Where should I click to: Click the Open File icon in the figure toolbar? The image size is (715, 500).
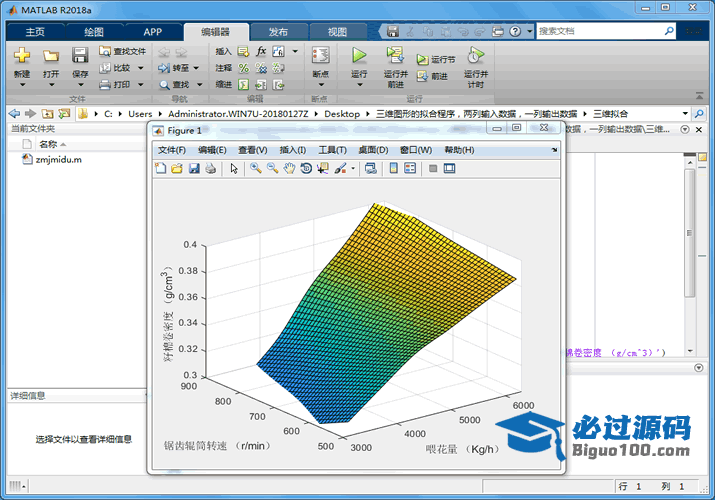point(177,168)
